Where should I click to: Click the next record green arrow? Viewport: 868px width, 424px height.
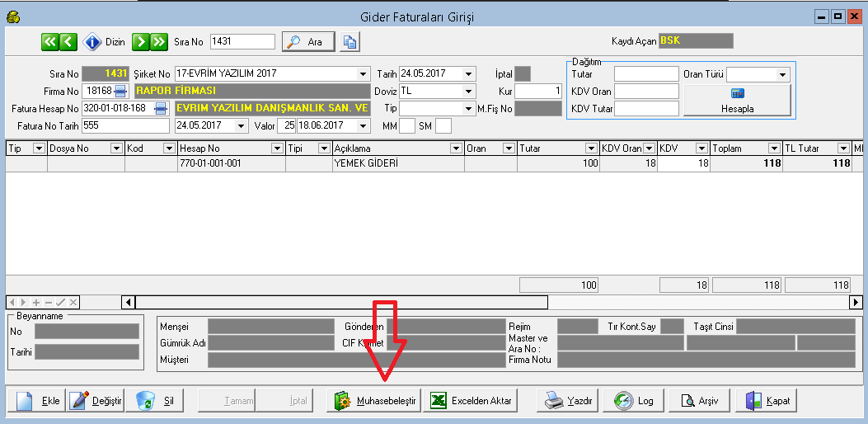tap(139, 41)
